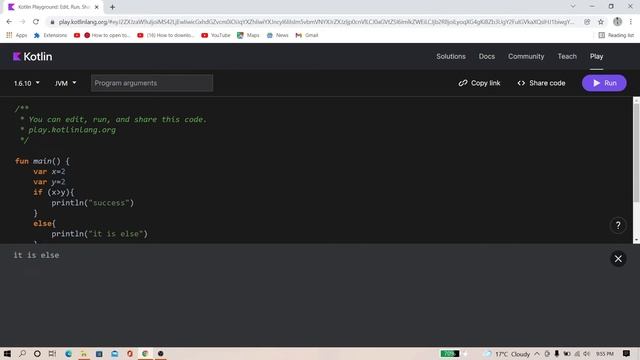The width and height of the screenshot is (640, 360).
Task: Open the Extensions bookmark
Action: pos(50,36)
